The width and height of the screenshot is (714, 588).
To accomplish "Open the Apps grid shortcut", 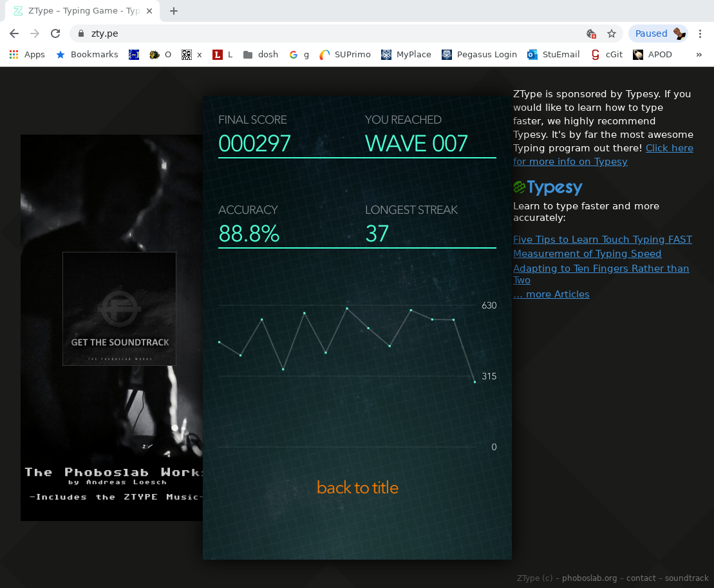I will (x=27, y=55).
